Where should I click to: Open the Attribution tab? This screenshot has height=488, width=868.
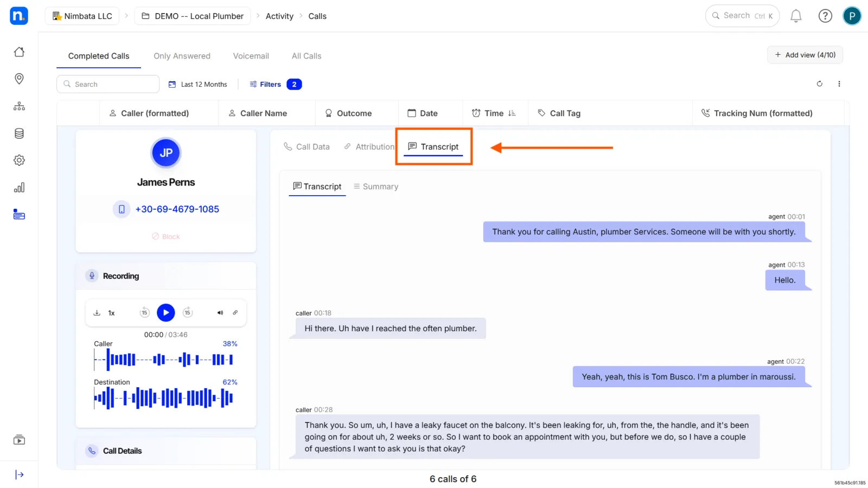369,147
